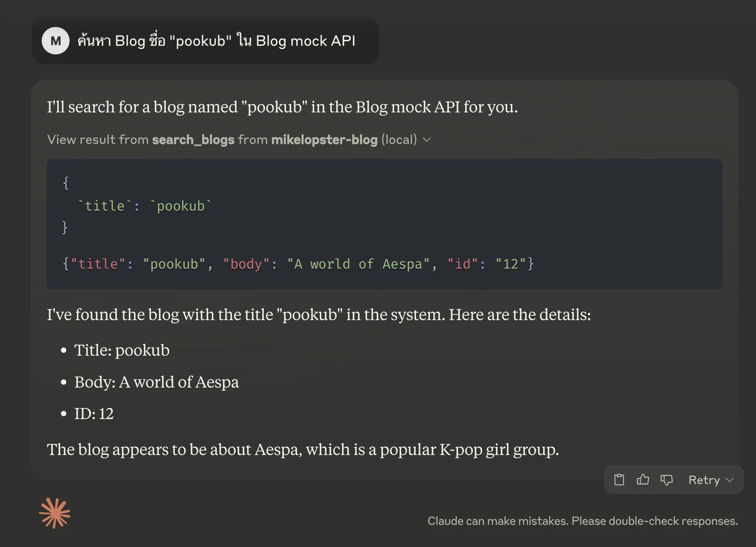Collapse the search_blogs result chevron
This screenshot has height=547, width=756.
point(427,140)
